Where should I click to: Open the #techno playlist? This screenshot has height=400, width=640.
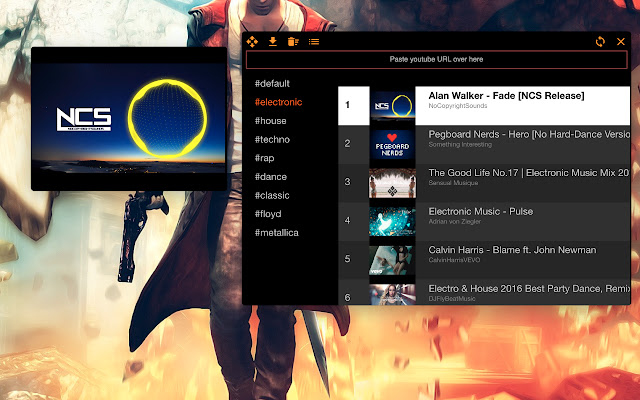click(x=272, y=140)
